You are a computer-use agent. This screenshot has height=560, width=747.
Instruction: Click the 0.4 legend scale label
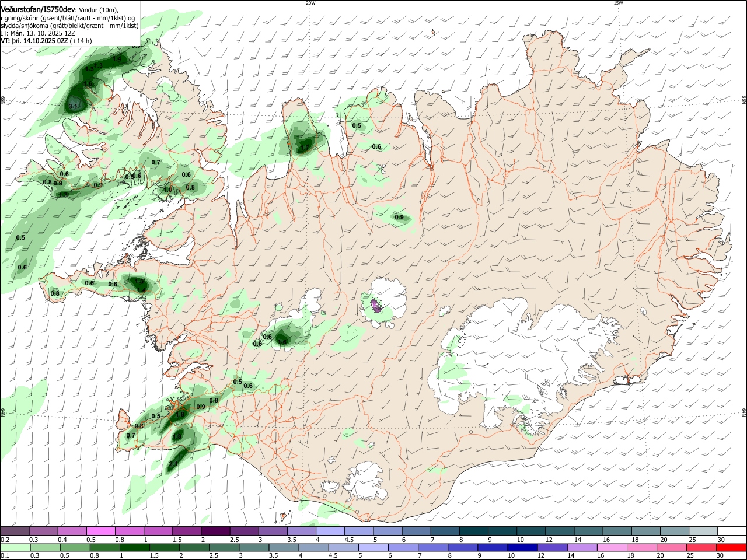click(x=62, y=540)
